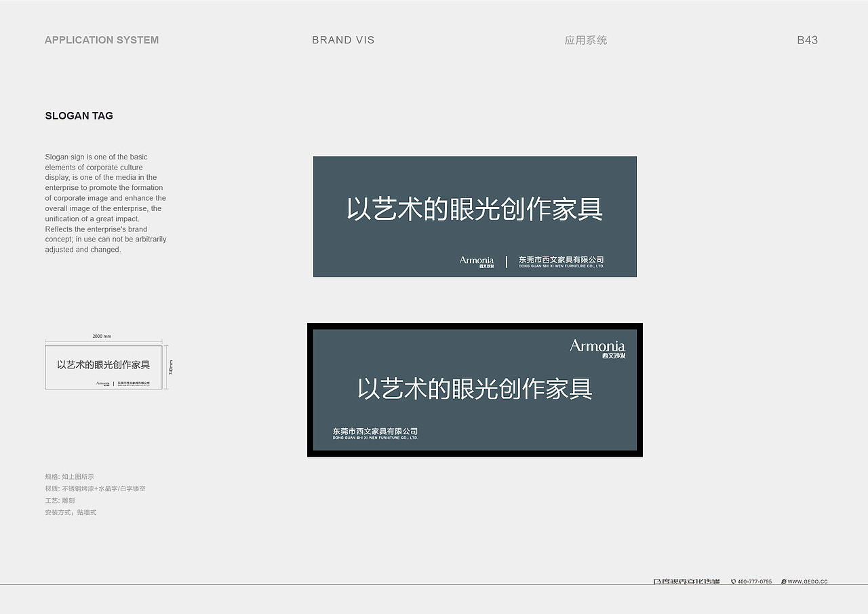Click the browser icon beside WWW.GEDO.CC
Image resolution: width=868 pixels, height=614 pixels.
click(x=784, y=581)
